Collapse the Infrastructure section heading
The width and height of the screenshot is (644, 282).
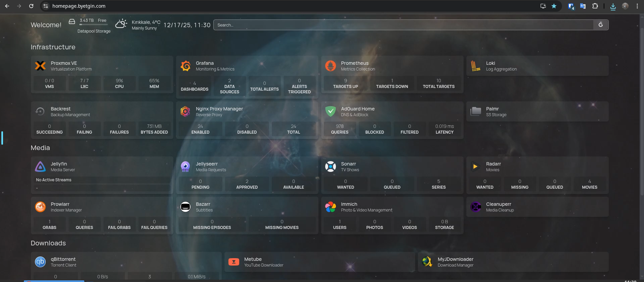[53, 47]
